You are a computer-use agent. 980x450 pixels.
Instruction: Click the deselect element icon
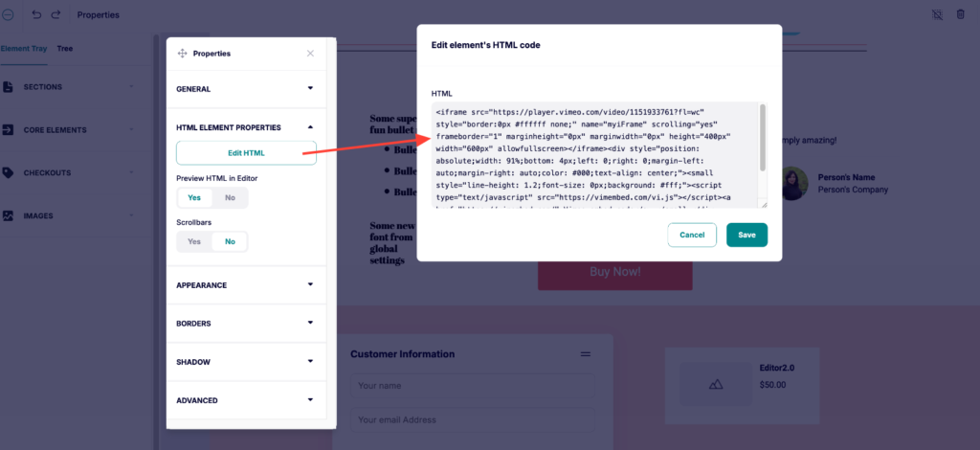click(936, 14)
